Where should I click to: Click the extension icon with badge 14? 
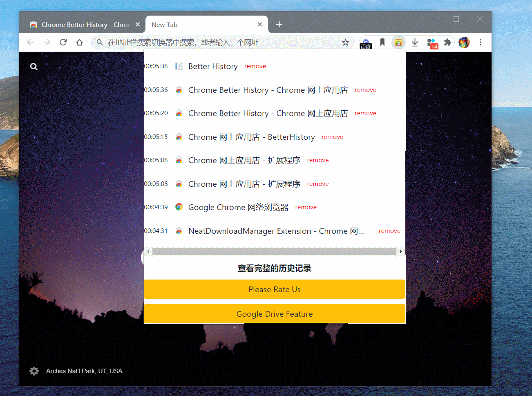tap(431, 42)
